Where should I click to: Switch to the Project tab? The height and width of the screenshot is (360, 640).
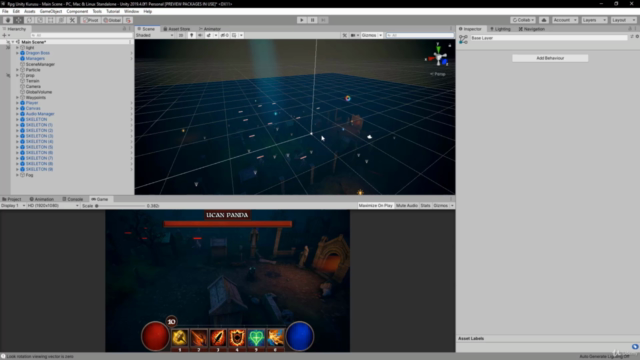click(12, 199)
